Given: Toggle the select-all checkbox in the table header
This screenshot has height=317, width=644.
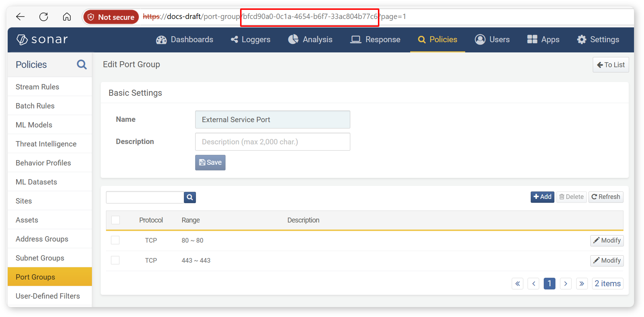Looking at the screenshot, I should click(116, 220).
